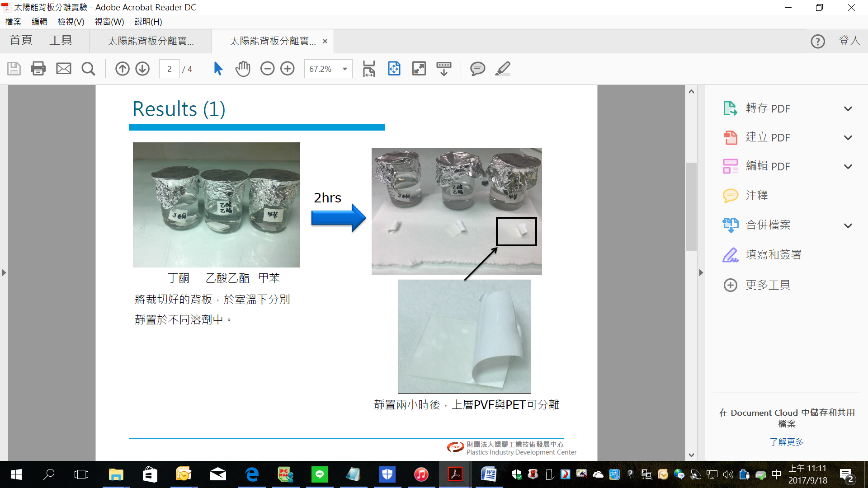Open the 67.2% zoom level dropdown
The image size is (868, 488).
[344, 69]
